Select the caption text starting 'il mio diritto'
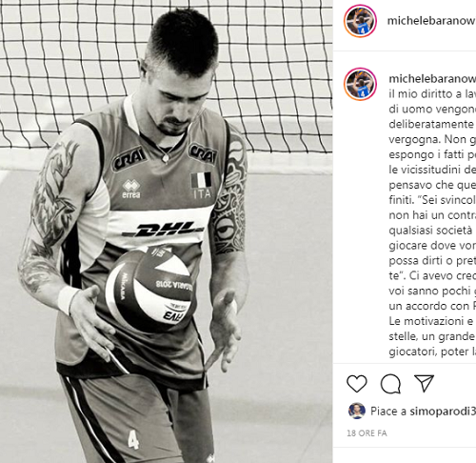Screen dimensions: 476x463 [432, 223]
